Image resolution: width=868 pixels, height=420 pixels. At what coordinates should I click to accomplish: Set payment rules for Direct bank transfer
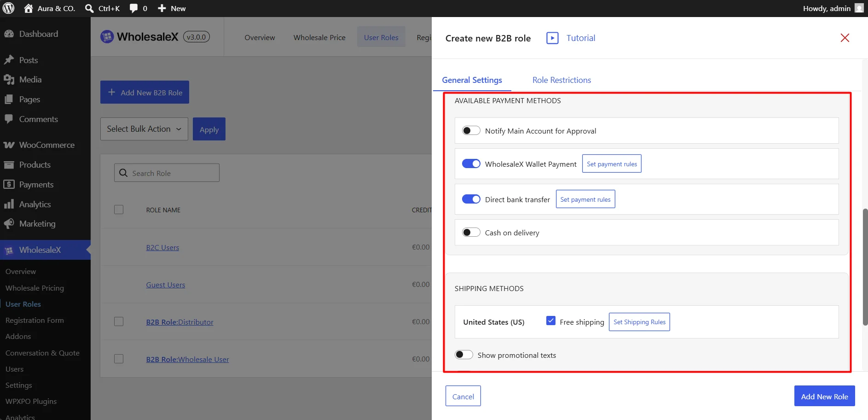point(585,199)
